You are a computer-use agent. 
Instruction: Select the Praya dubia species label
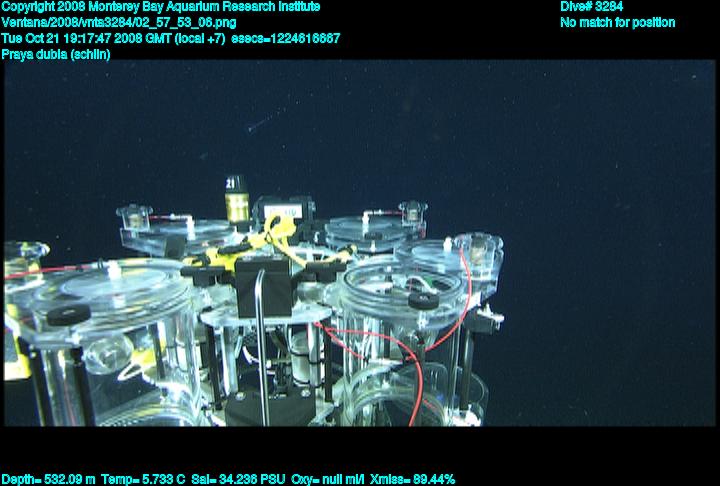point(56,54)
